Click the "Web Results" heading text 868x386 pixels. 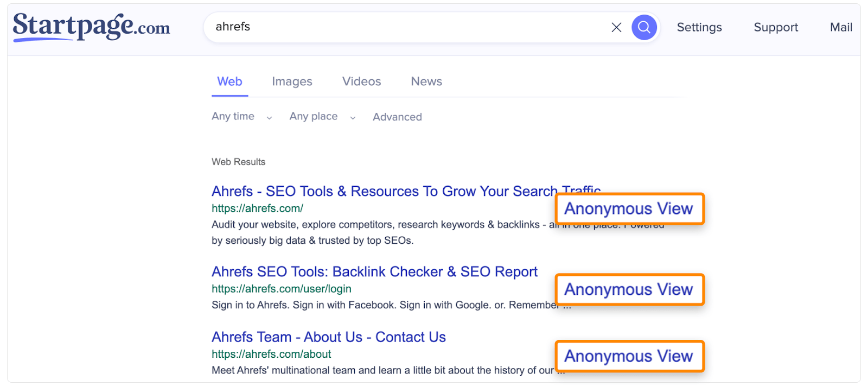coord(239,162)
